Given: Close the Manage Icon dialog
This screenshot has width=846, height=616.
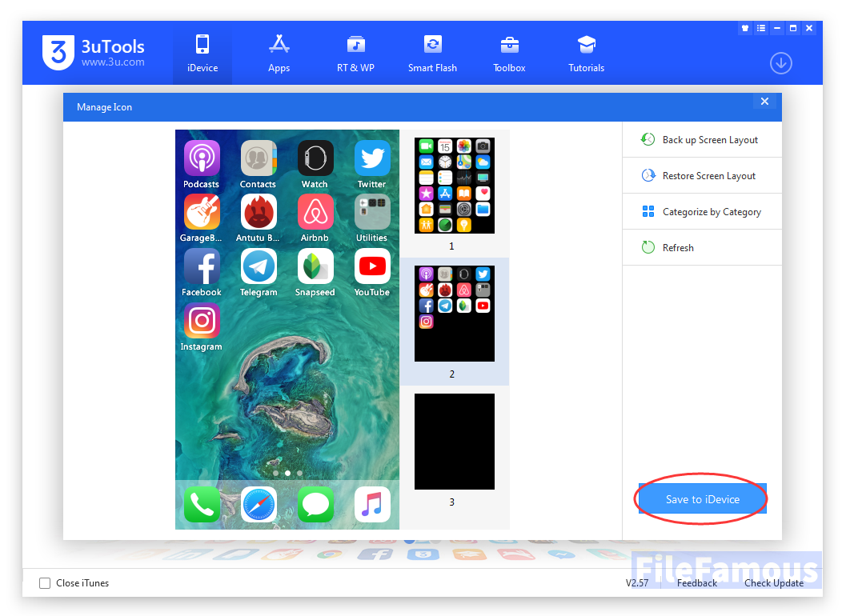Looking at the screenshot, I should tap(764, 102).
